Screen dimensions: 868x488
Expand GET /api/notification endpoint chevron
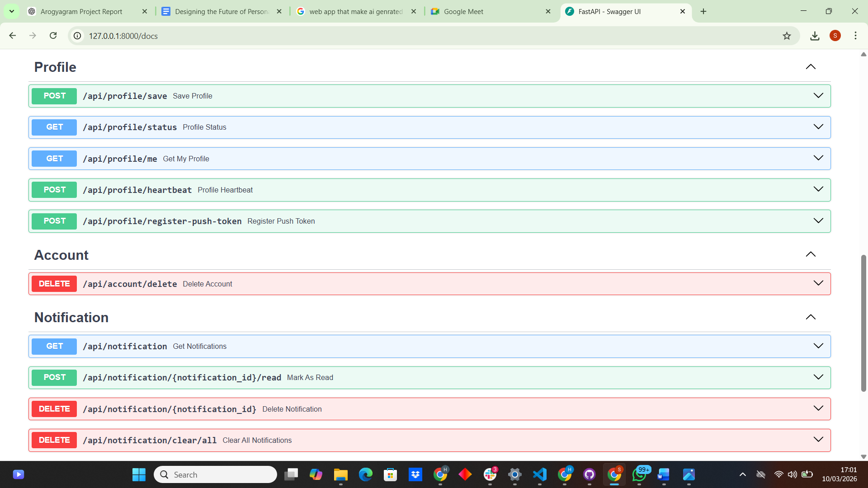pyautogui.click(x=818, y=346)
